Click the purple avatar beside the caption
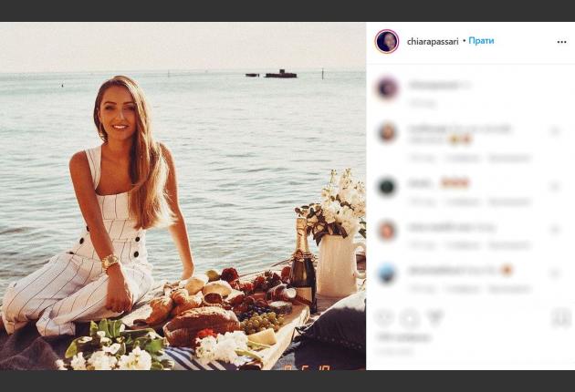This screenshot has height=392, width=575. click(387, 88)
